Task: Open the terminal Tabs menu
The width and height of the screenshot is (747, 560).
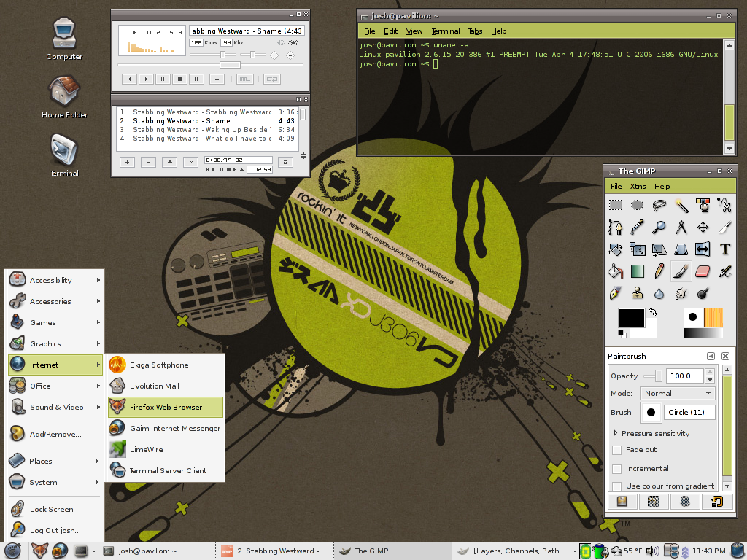Action: tap(475, 31)
